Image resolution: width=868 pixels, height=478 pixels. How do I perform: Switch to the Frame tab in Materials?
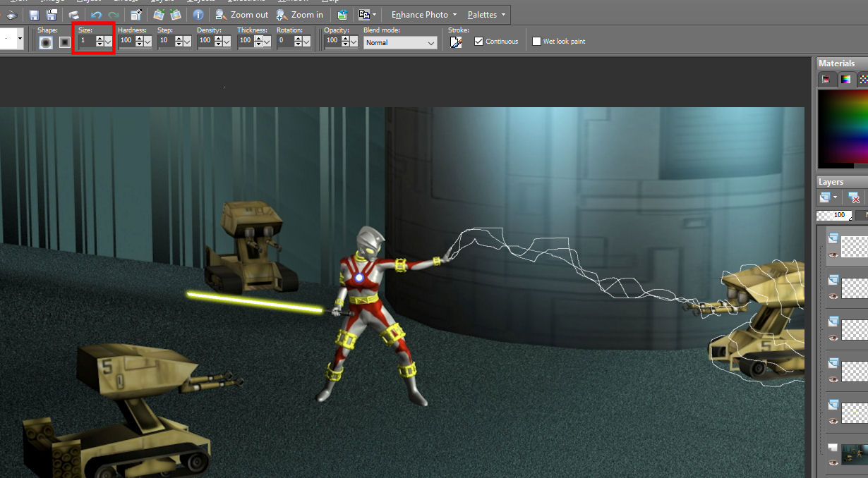point(826,80)
